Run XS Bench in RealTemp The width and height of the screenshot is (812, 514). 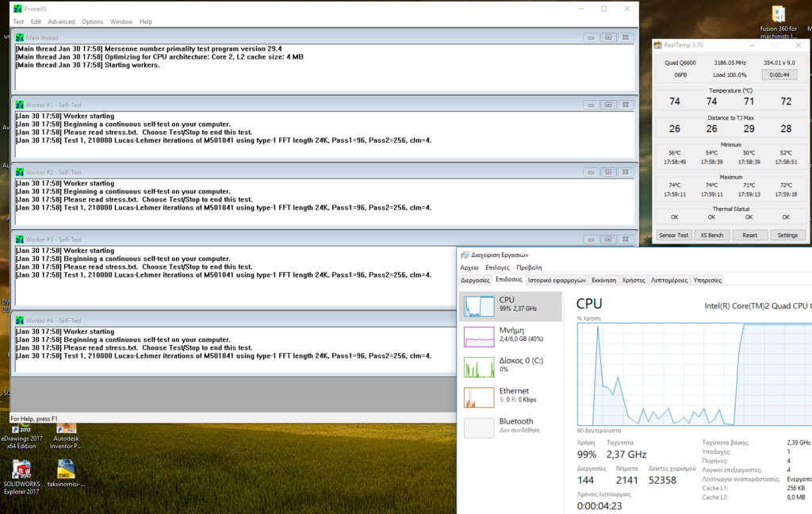(711, 236)
